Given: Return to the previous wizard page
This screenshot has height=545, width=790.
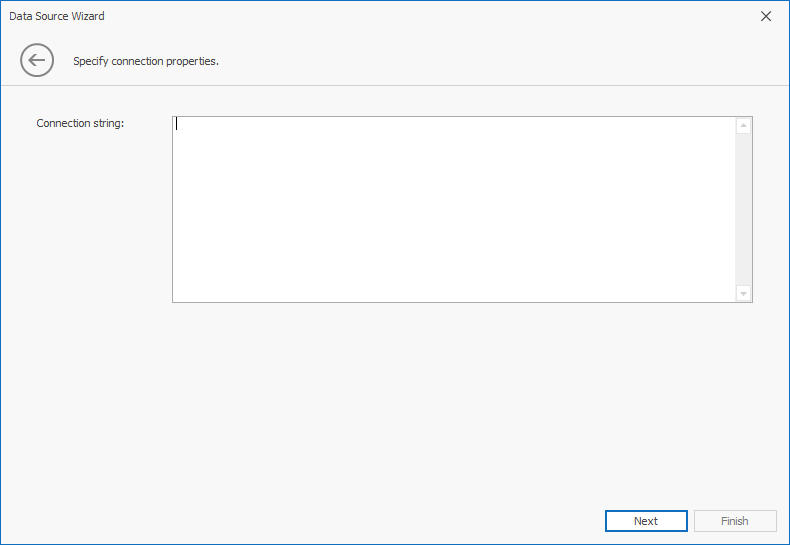Looking at the screenshot, I should click(x=37, y=60).
